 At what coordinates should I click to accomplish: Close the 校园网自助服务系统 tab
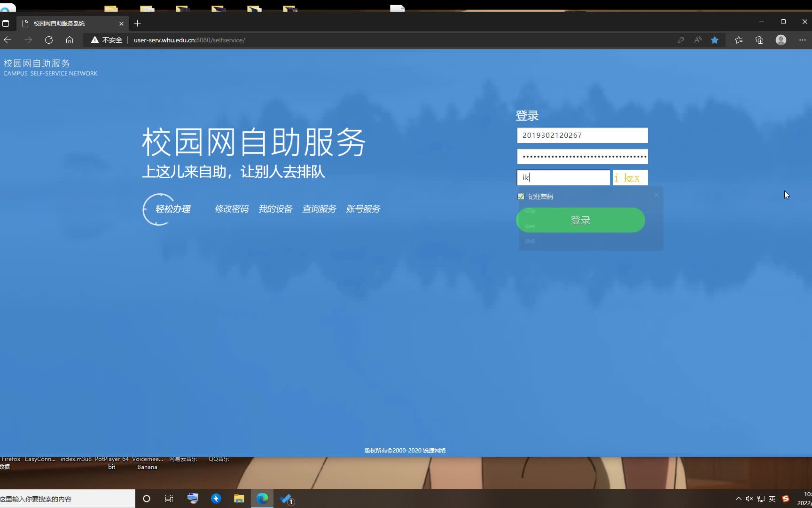(121, 23)
